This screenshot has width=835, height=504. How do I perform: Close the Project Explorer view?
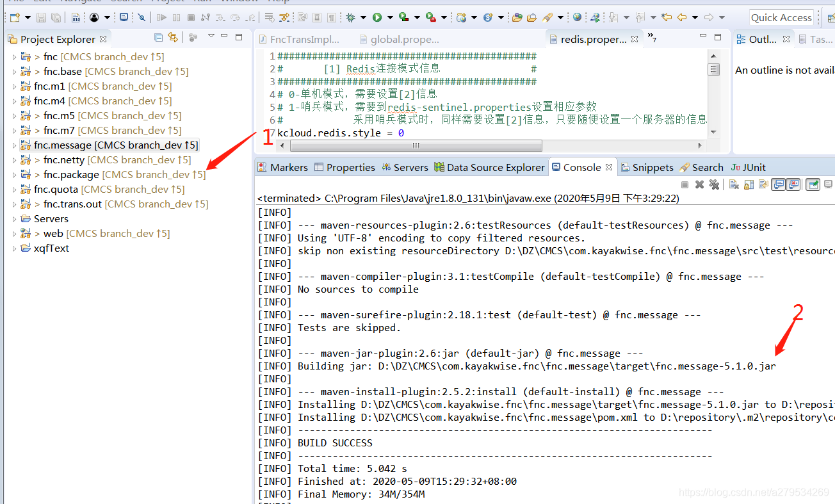[x=103, y=39]
